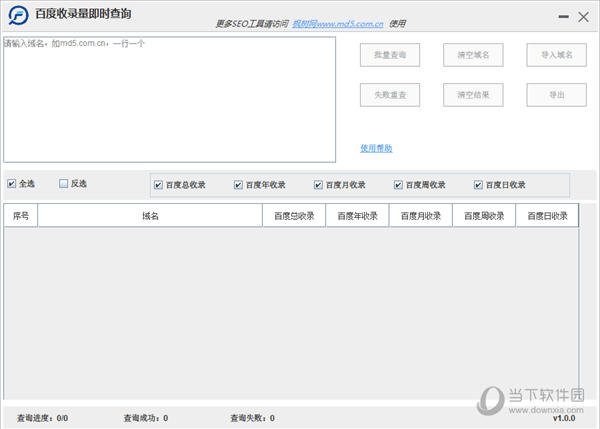Click the 百度总收录 table column header
600x429 pixels.
coord(294,215)
